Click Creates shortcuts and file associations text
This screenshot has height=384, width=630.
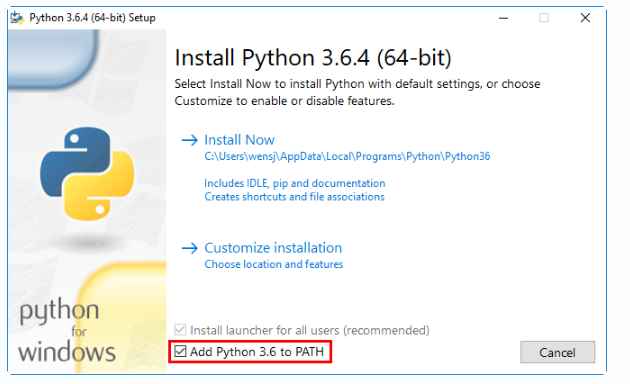point(294,197)
